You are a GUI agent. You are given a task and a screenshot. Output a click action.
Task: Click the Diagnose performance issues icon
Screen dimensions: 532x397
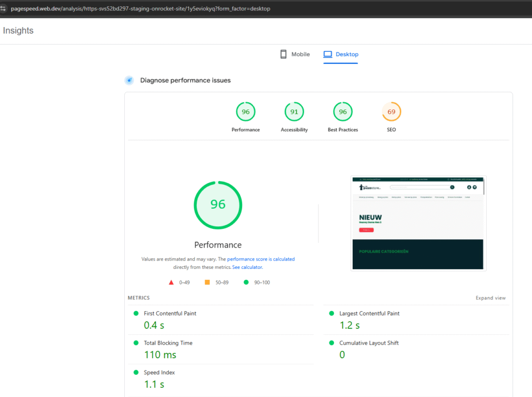(x=129, y=80)
